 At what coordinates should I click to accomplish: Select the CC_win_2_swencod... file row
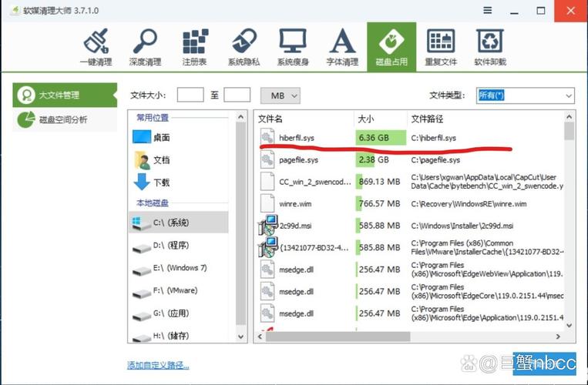pos(409,182)
